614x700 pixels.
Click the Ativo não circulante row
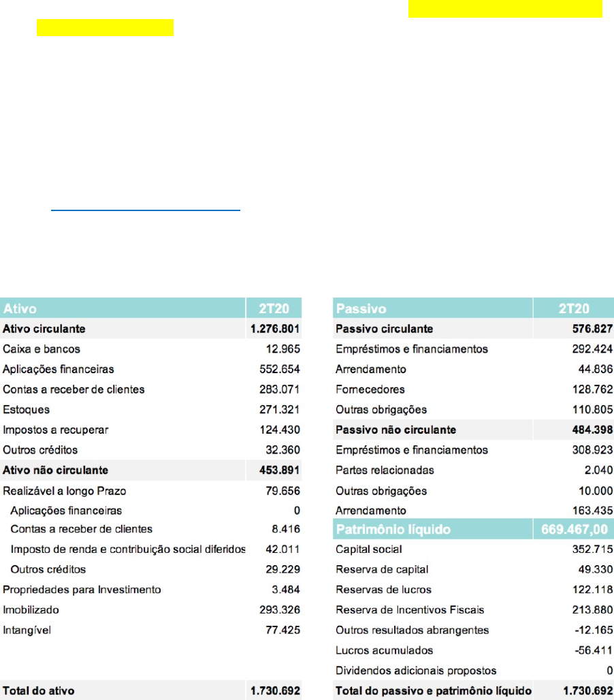click(x=55, y=470)
